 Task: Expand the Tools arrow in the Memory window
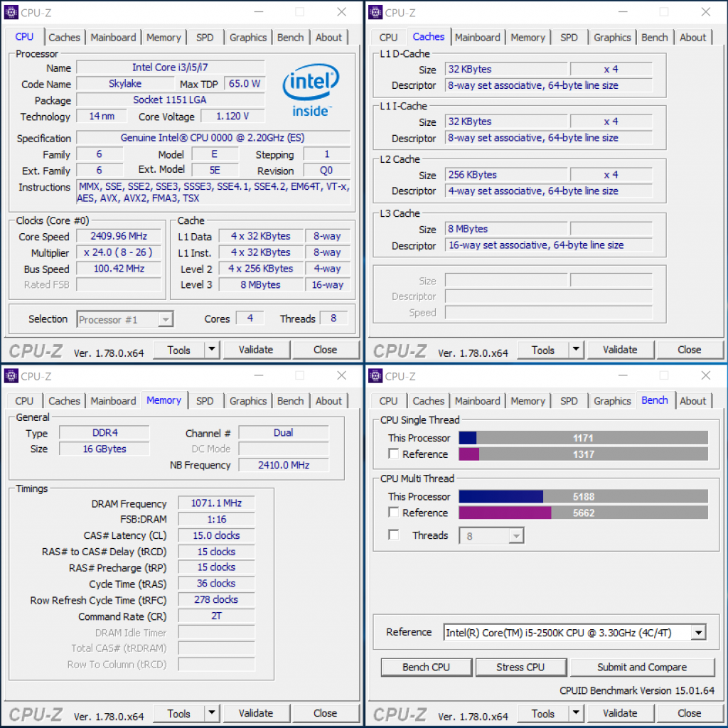pyautogui.click(x=212, y=713)
